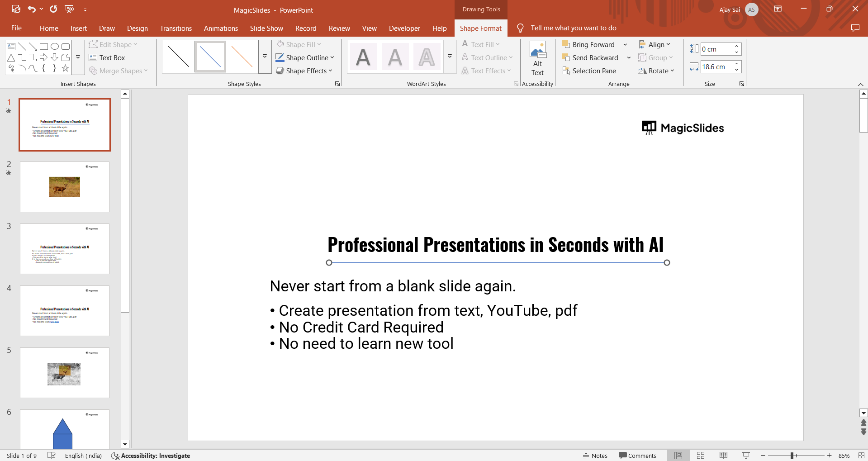Select slide 2 thumbnail with deer image
Image resolution: width=868 pixels, height=461 pixels.
point(65,187)
